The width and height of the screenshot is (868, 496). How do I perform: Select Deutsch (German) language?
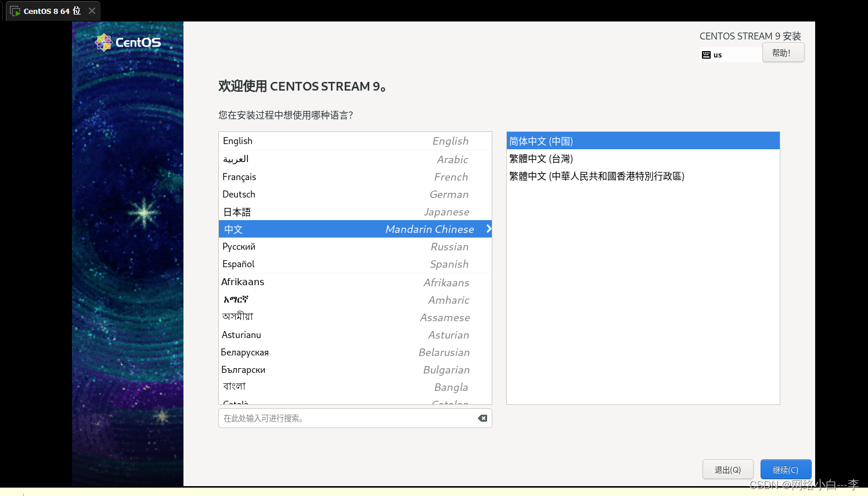coord(355,194)
